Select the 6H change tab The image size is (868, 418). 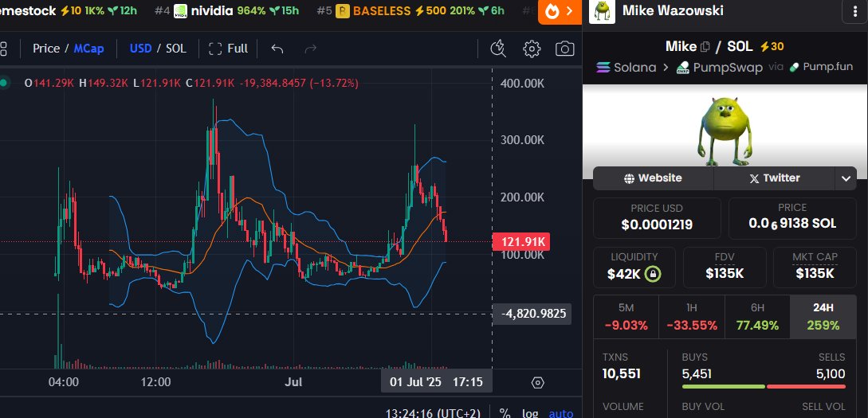pyautogui.click(x=757, y=317)
